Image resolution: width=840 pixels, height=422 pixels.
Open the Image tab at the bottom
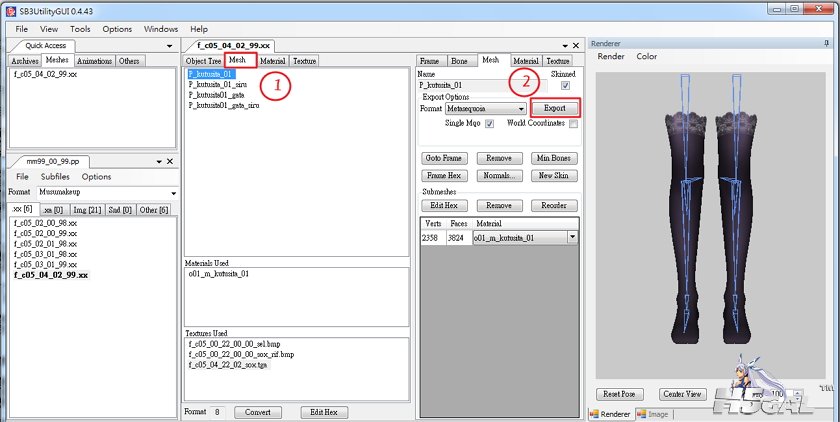657,413
